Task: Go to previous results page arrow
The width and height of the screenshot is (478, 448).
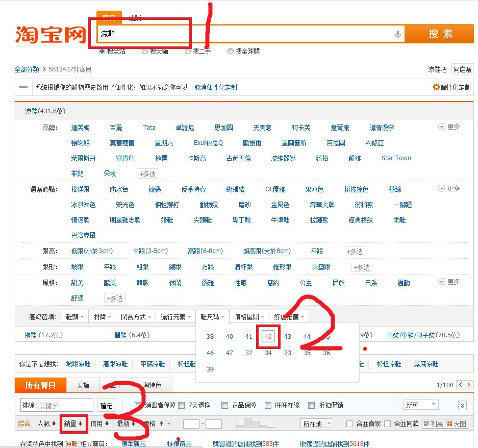Action: tap(461, 385)
